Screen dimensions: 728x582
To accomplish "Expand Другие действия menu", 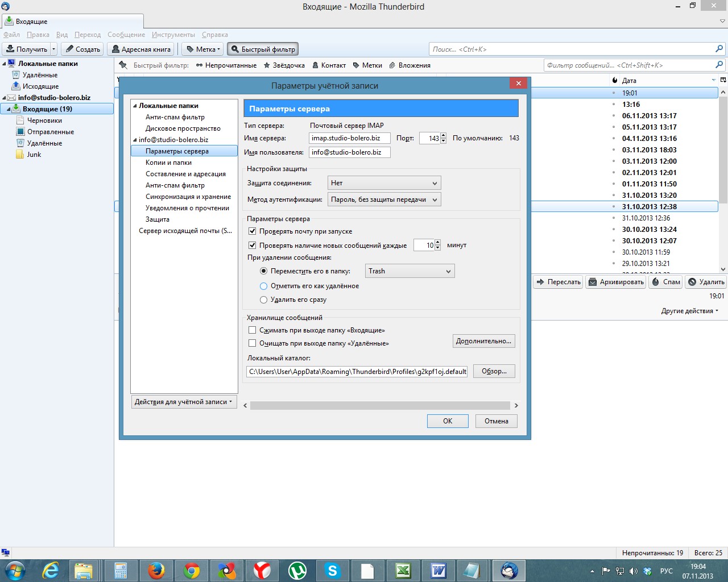I will point(690,311).
